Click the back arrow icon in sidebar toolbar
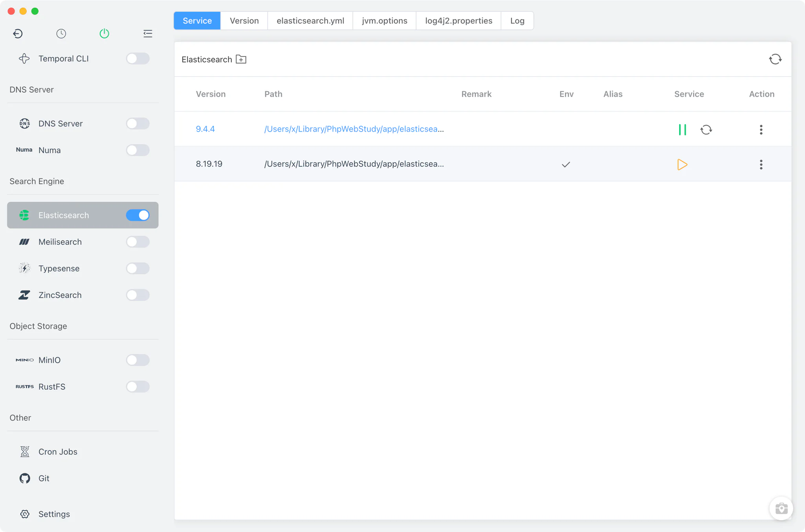Image resolution: width=805 pixels, height=532 pixels. 18,33
